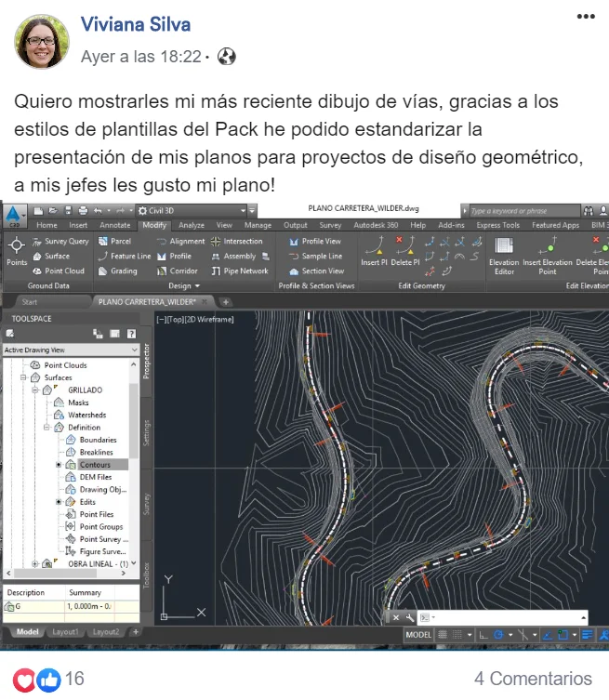Click the heart reaction icon
The width and height of the screenshot is (609, 700).
[x=24, y=680]
